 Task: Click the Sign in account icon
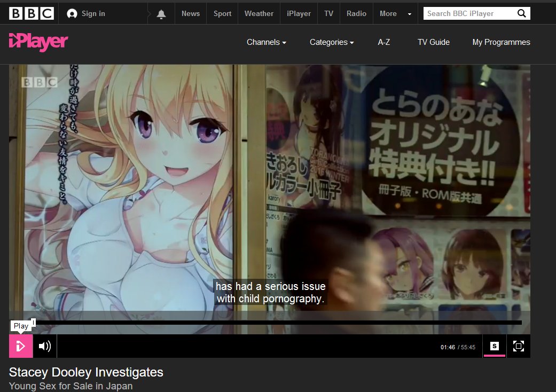coord(72,14)
